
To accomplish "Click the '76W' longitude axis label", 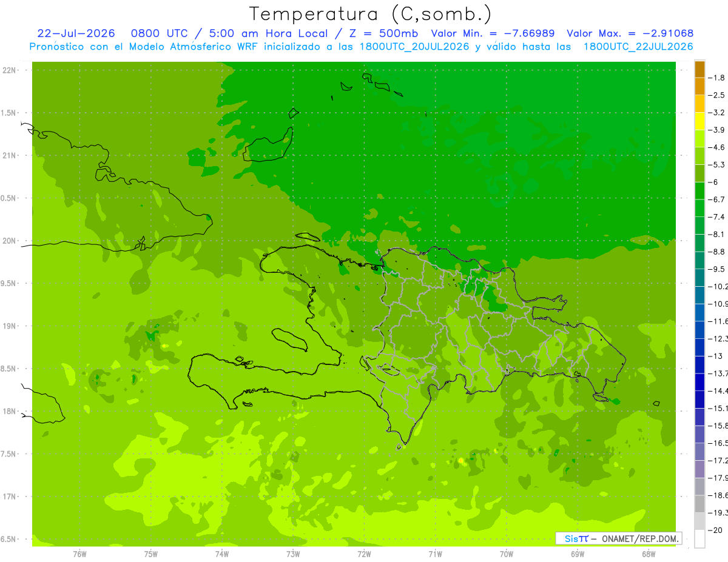I will tap(79, 554).
